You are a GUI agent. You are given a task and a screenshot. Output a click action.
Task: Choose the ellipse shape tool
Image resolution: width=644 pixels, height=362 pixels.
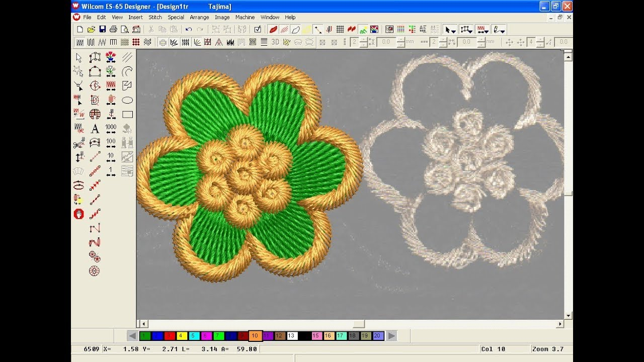tap(127, 100)
